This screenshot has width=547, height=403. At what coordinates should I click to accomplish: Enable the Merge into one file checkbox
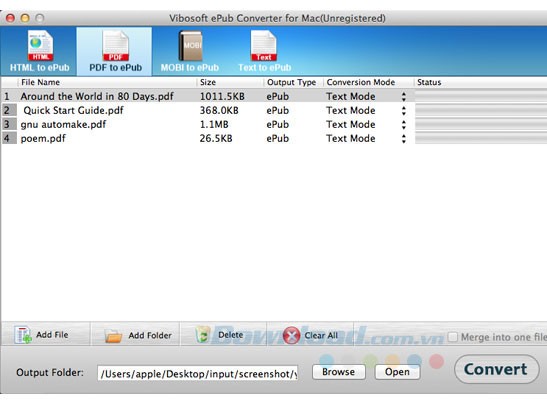(x=453, y=337)
